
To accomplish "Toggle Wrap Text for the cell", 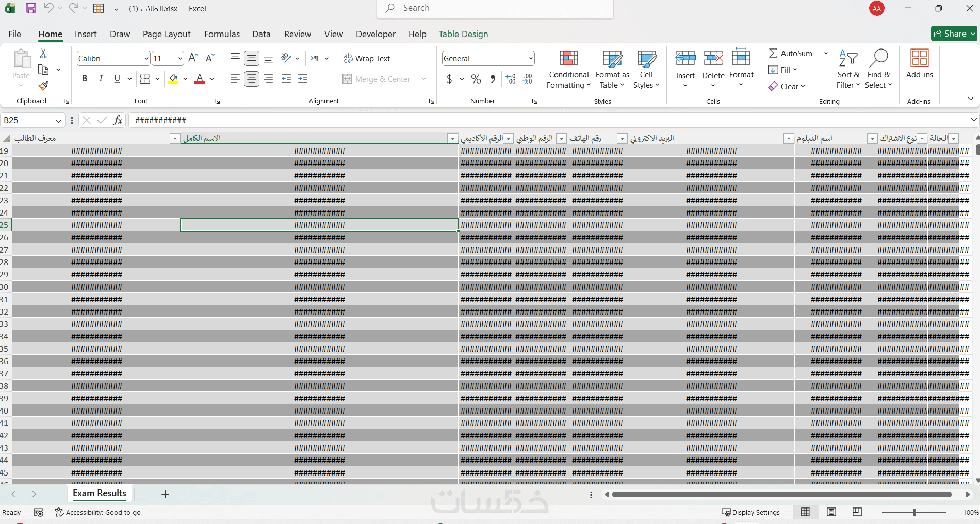I will pyautogui.click(x=367, y=59).
